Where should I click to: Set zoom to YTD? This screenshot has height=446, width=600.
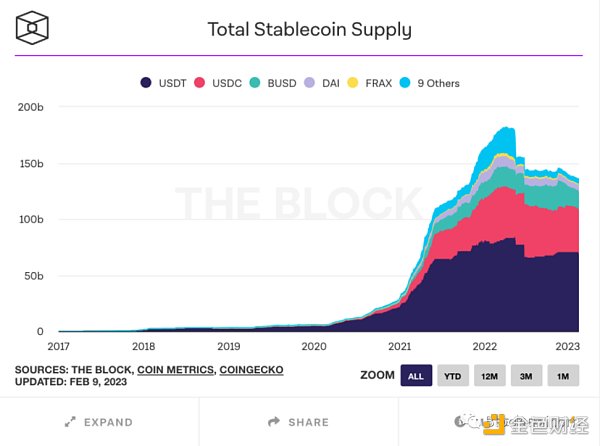(452, 376)
